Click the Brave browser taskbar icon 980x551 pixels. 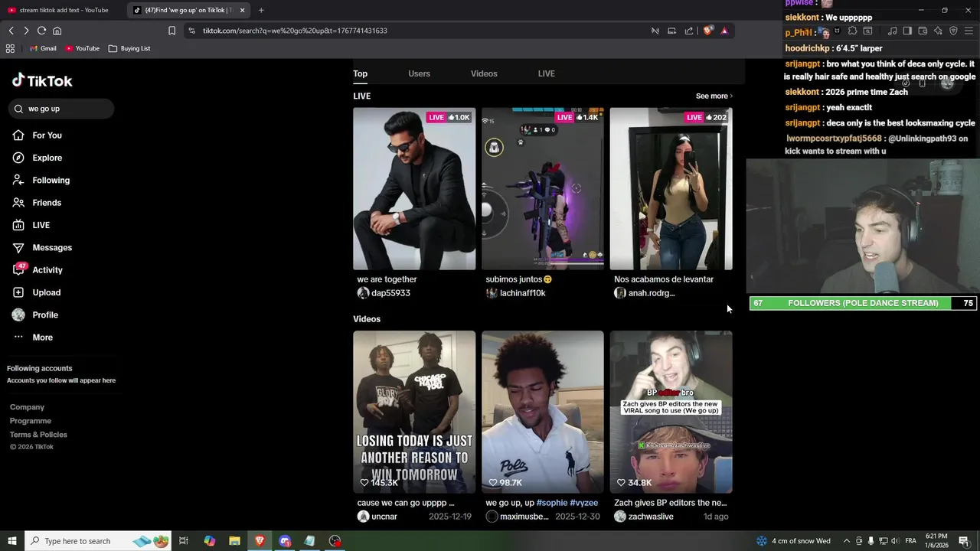pyautogui.click(x=260, y=541)
